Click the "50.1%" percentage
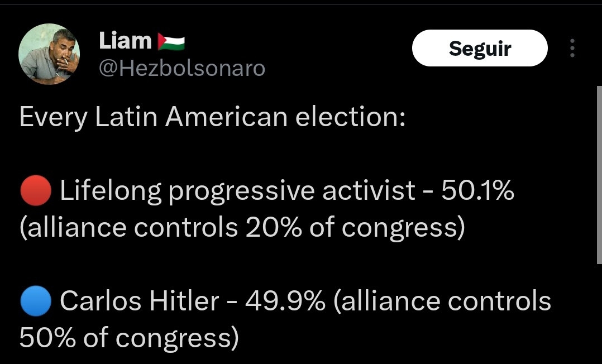The width and height of the screenshot is (602, 364). 477,191
